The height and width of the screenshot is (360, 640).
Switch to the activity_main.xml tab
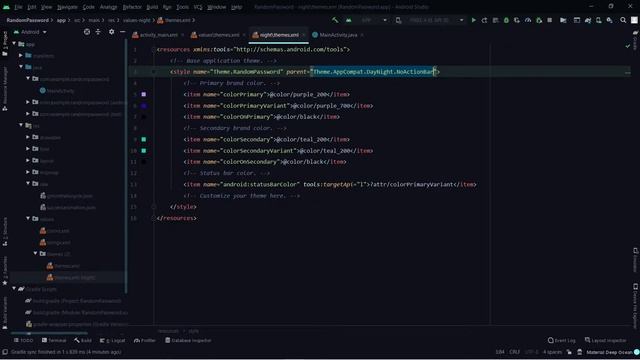(x=158, y=35)
